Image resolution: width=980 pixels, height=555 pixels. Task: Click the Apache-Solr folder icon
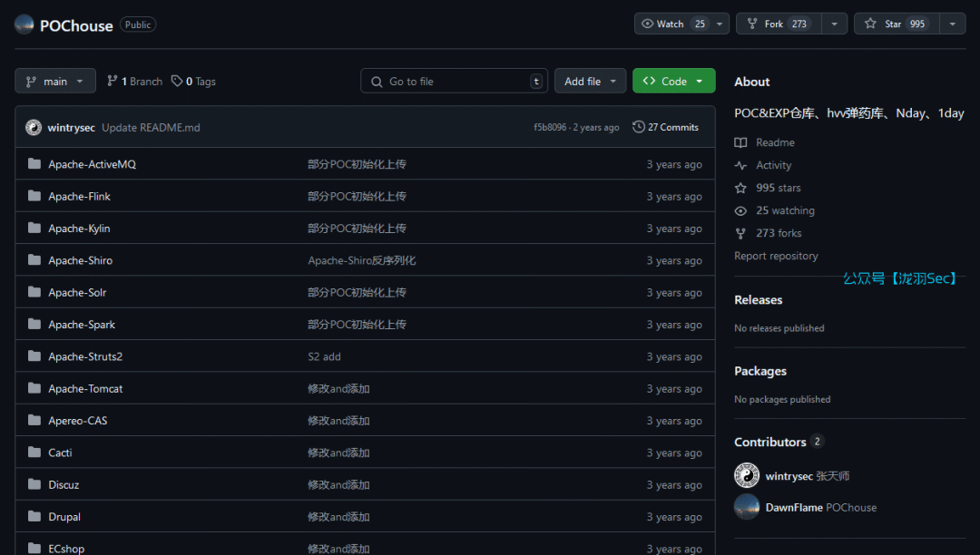34,292
